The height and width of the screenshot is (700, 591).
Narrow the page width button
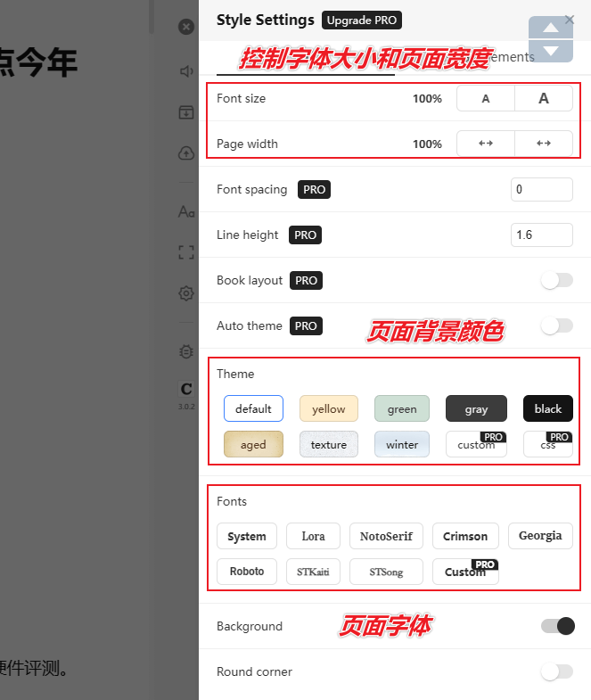[486, 144]
